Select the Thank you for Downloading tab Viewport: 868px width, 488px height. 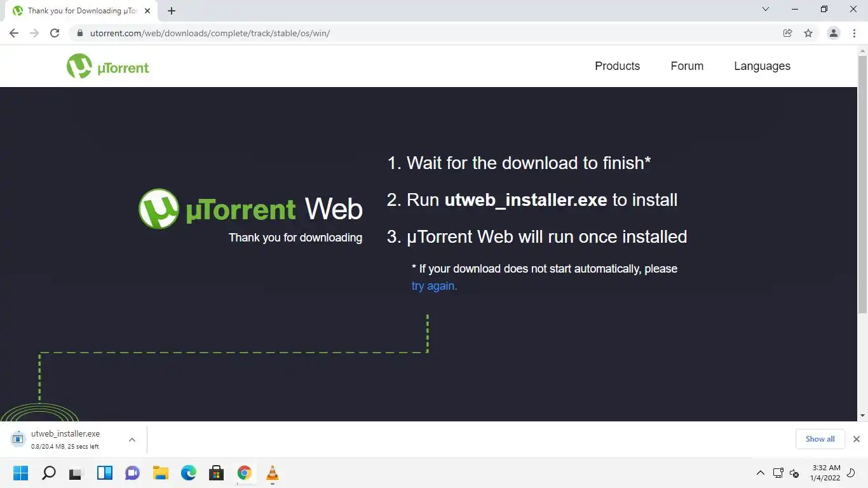[81, 11]
